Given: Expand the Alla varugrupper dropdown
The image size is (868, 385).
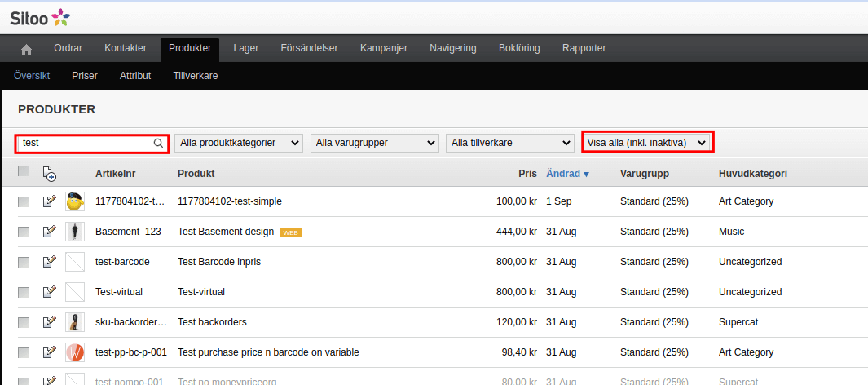Looking at the screenshot, I should click(x=375, y=143).
